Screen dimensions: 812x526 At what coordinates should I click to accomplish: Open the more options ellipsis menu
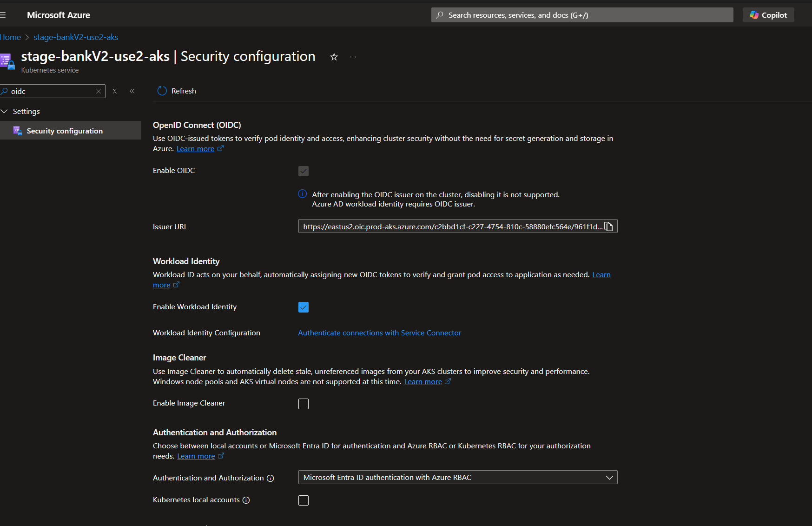[x=353, y=57]
